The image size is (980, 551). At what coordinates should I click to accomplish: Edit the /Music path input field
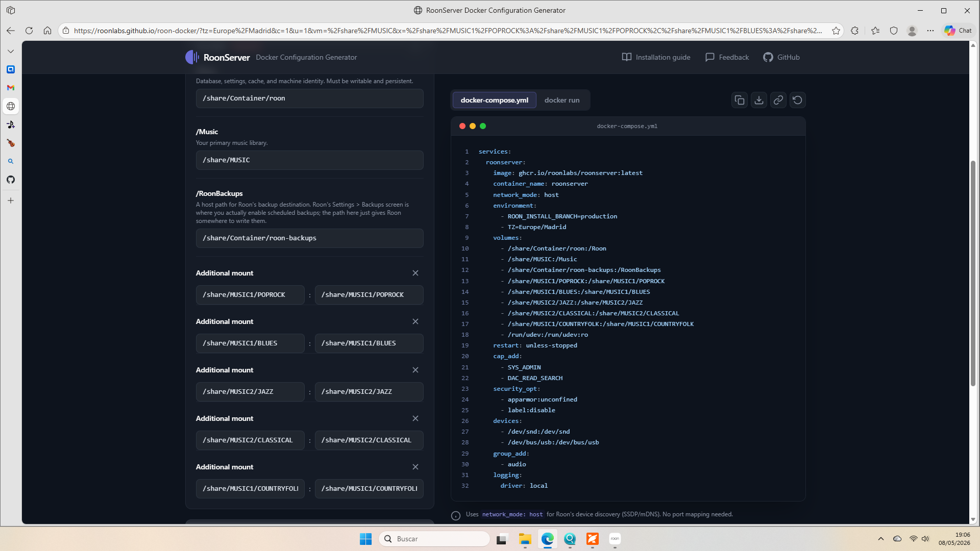(310, 160)
